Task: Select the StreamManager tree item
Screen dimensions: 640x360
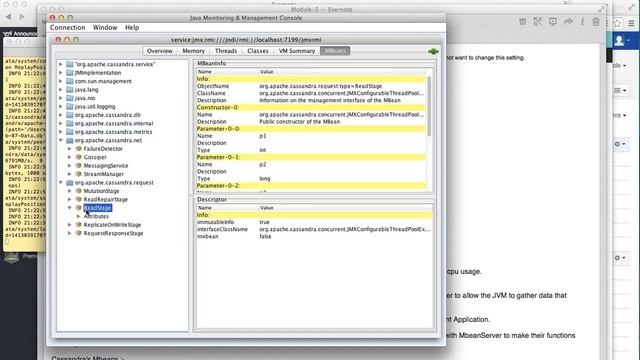Action: pos(104,174)
